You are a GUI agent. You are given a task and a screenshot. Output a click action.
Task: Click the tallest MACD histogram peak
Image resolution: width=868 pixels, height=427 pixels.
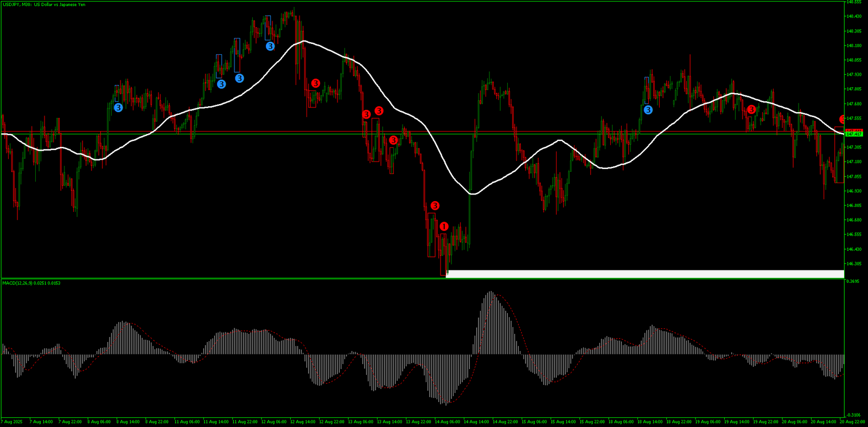click(x=490, y=293)
